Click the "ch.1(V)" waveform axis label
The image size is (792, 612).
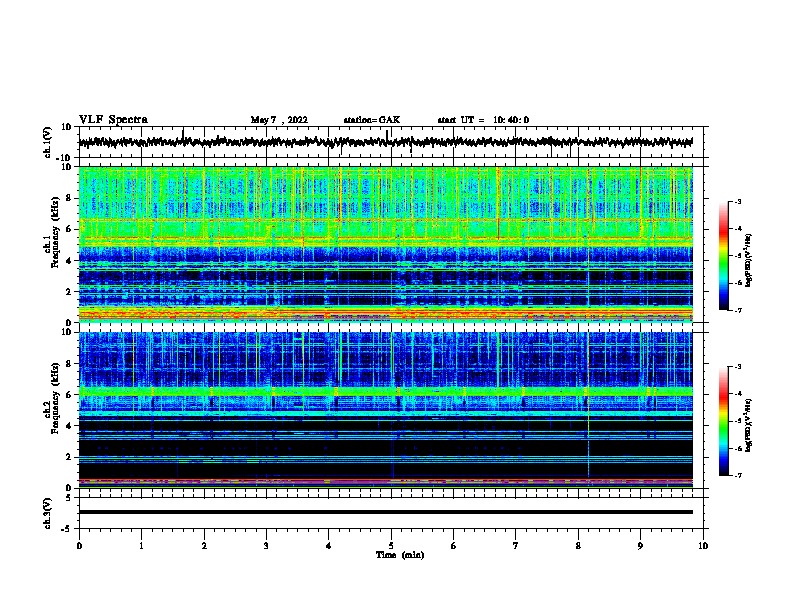click(47, 142)
